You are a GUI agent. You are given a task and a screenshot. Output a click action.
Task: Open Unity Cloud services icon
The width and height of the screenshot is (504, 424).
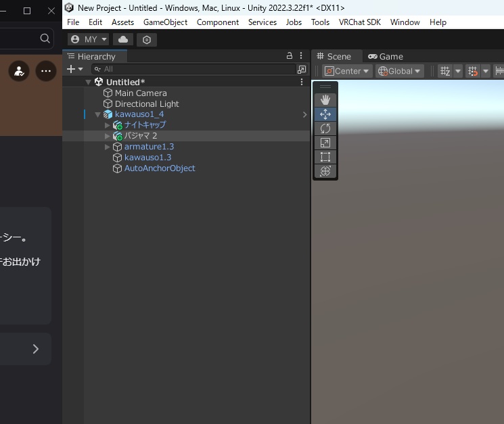pyautogui.click(x=123, y=39)
